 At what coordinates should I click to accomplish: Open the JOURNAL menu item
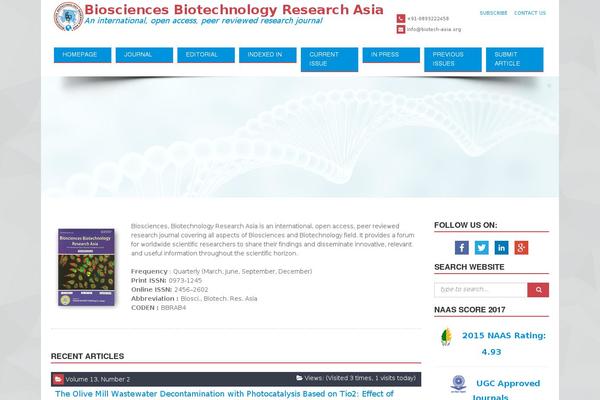click(144, 55)
